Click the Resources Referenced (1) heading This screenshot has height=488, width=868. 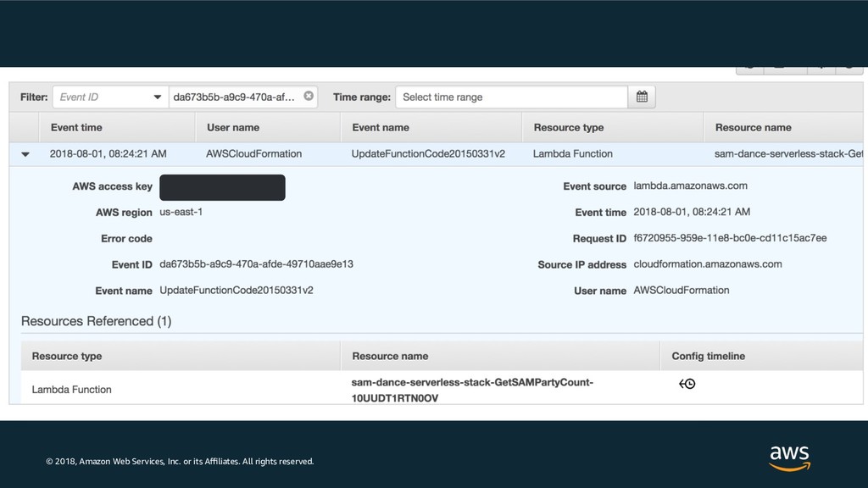coord(97,321)
